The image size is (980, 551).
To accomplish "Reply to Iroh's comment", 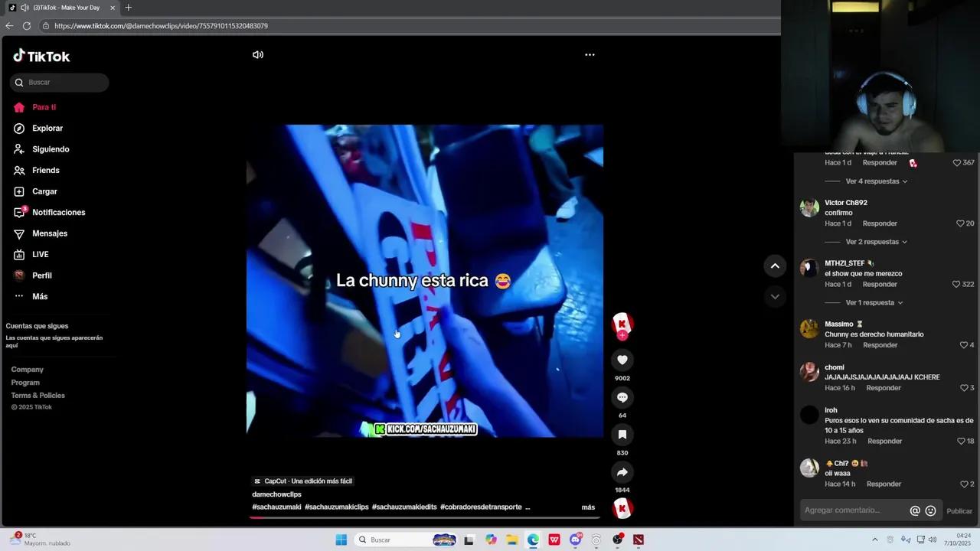I will point(885,442).
